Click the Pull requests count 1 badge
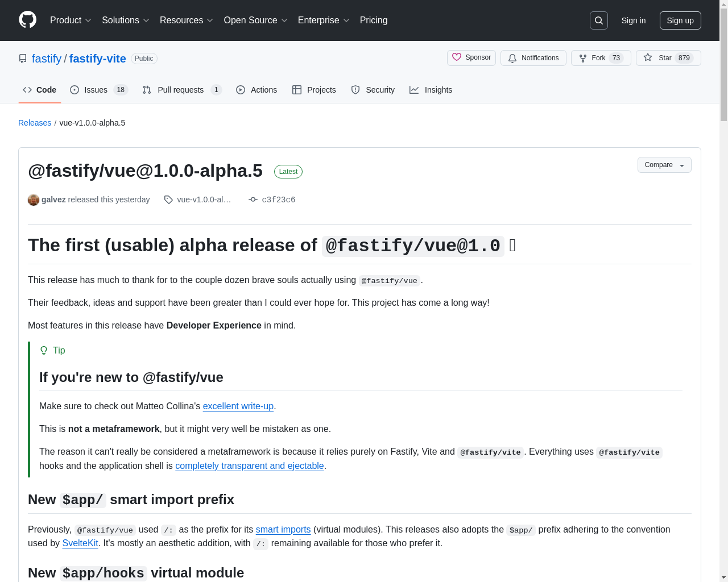 216,90
